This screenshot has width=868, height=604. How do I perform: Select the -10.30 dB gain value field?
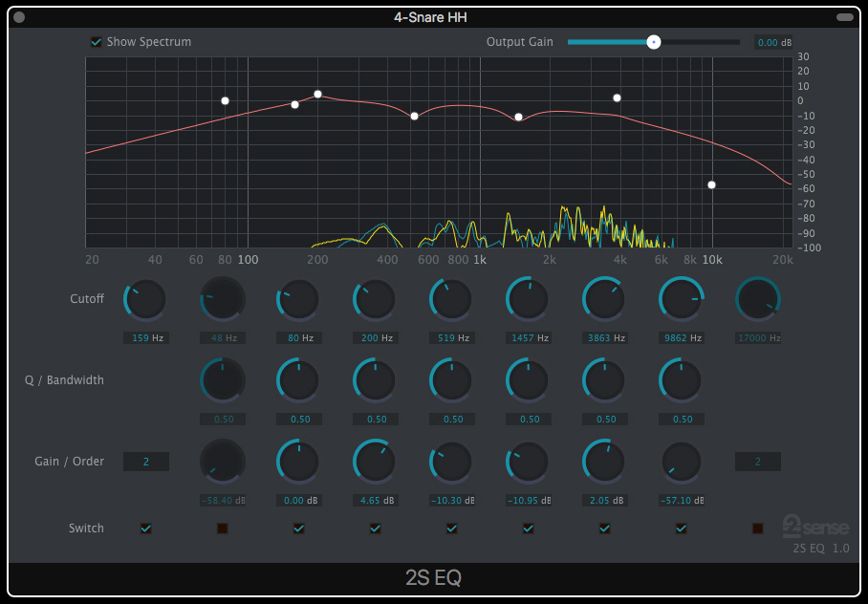pos(452,501)
